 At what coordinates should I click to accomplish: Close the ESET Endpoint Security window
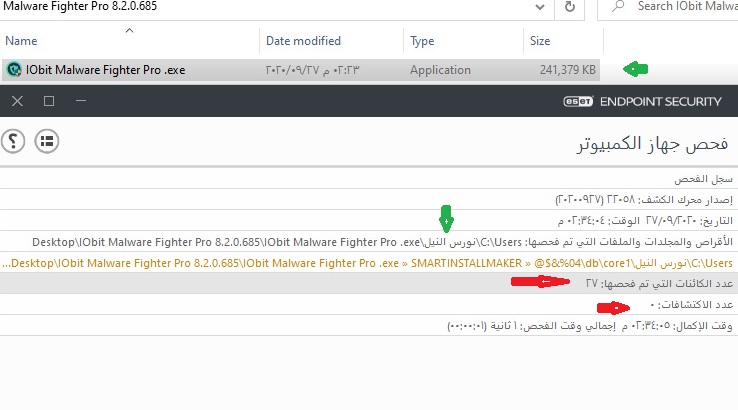pyautogui.click(x=17, y=101)
